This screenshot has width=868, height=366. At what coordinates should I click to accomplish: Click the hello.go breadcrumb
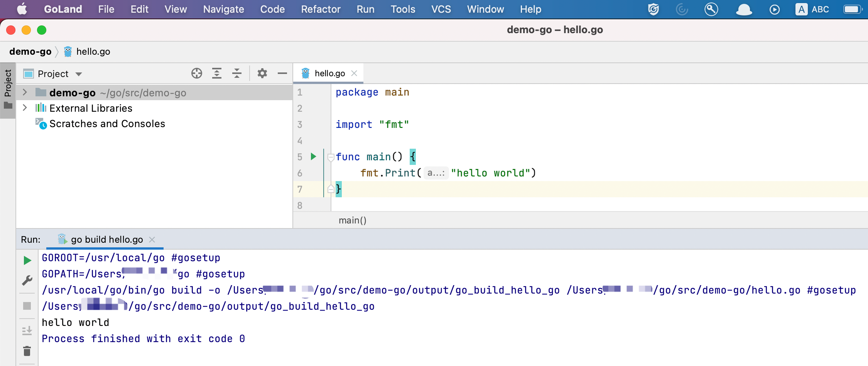pos(87,52)
